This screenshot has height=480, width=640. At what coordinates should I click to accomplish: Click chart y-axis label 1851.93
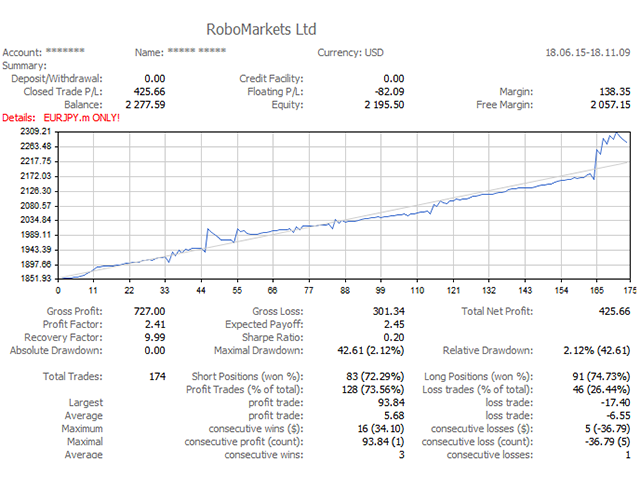[x=36, y=279]
